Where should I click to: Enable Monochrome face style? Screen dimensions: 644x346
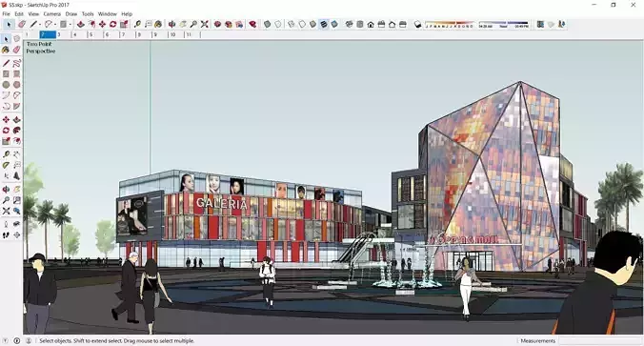click(x=334, y=24)
